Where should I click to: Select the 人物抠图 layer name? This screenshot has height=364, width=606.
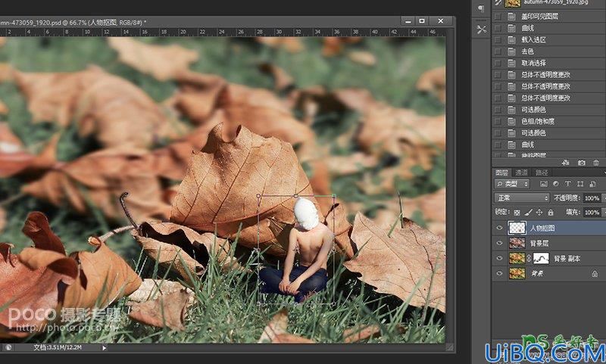click(542, 228)
